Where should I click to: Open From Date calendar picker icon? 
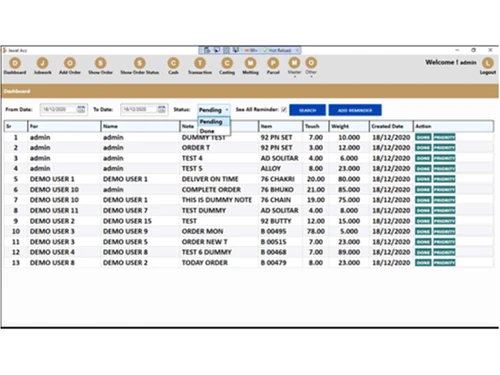[81, 109]
